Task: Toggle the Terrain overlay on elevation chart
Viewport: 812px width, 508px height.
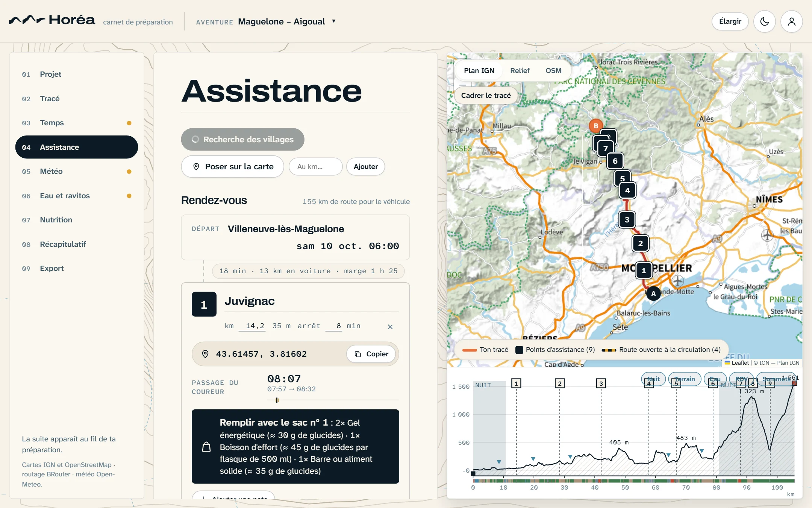Action: coord(685,379)
